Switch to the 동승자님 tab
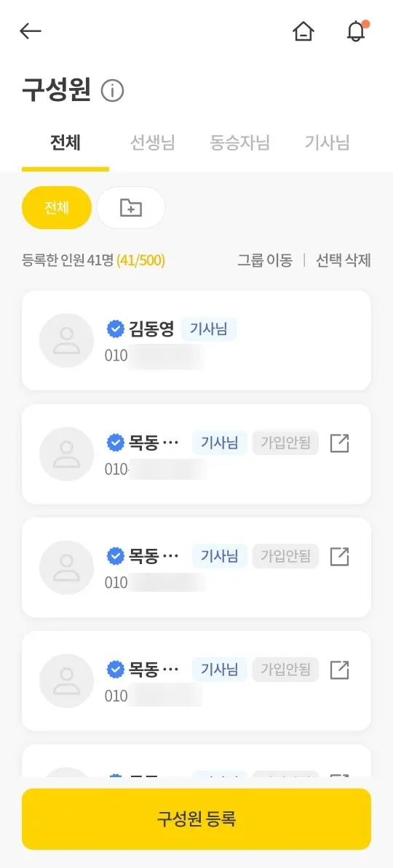The width and height of the screenshot is (393, 868). pyautogui.click(x=239, y=143)
